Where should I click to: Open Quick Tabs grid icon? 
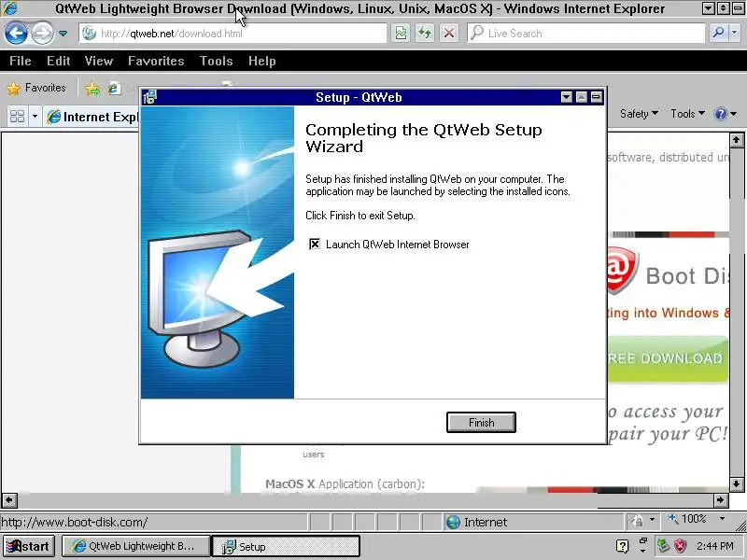[x=18, y=116]
